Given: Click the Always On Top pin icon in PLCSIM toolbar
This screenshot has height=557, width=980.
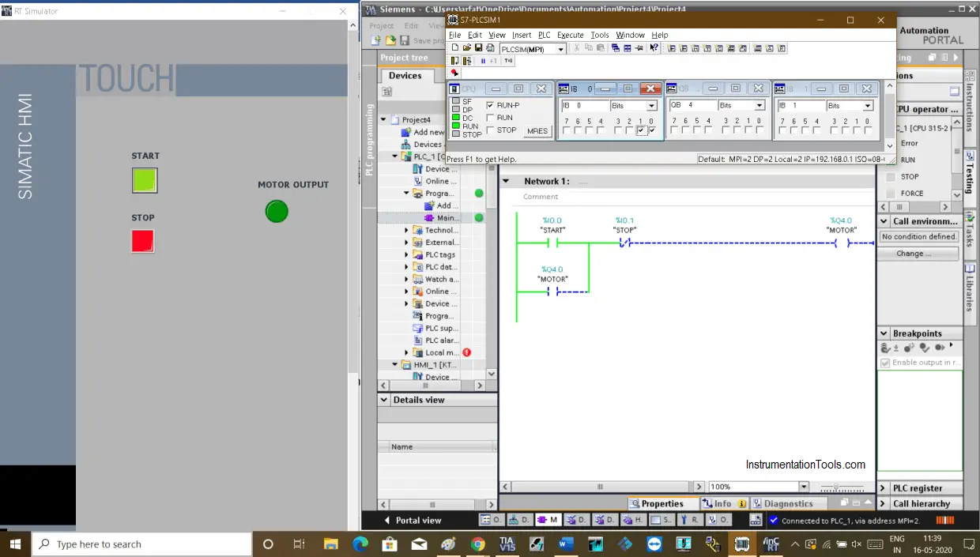Looking at the screenshot, I should (x=639, y=48).
